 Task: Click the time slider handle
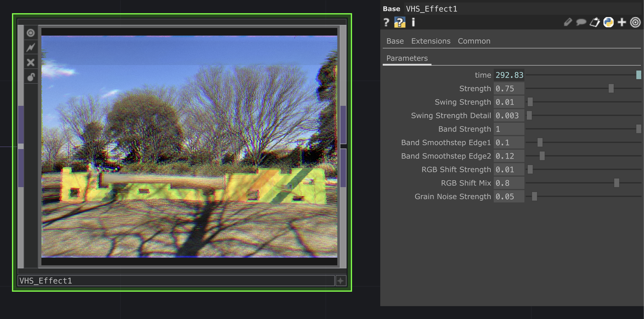[639, 75]
